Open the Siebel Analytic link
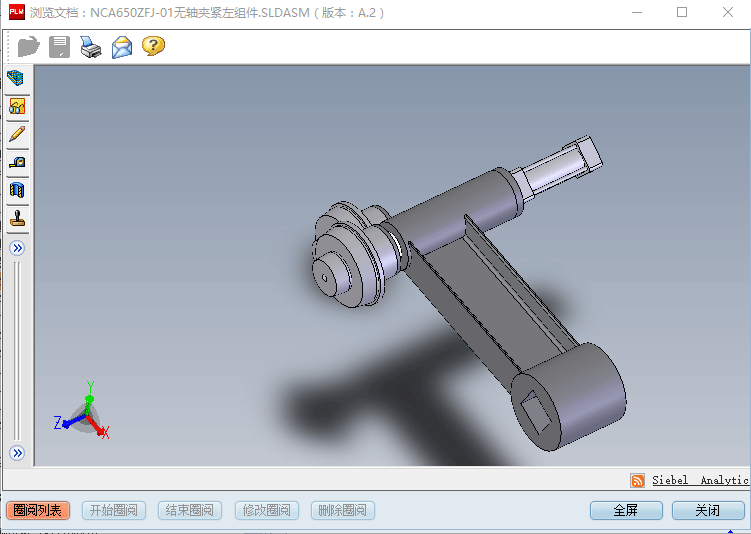 [699, 481]
